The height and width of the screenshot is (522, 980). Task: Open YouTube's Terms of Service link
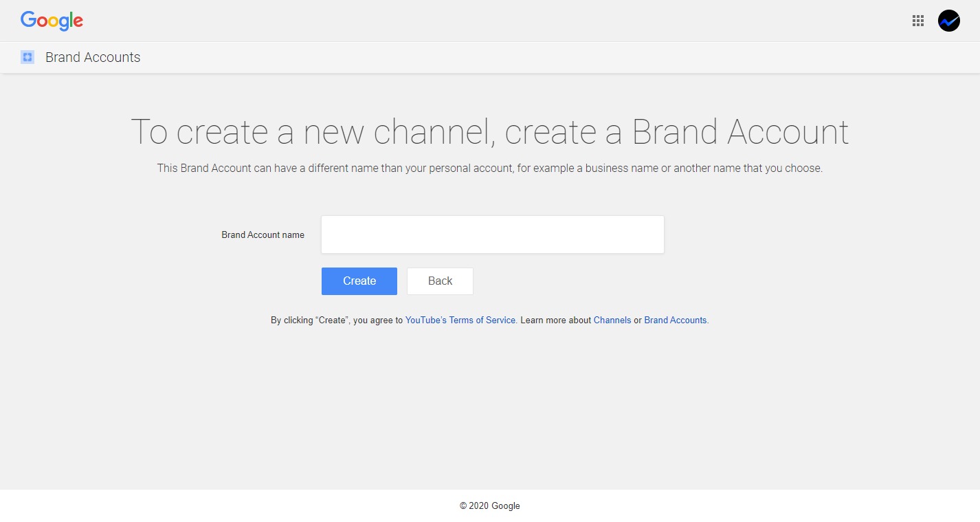[x=460, y=320]
